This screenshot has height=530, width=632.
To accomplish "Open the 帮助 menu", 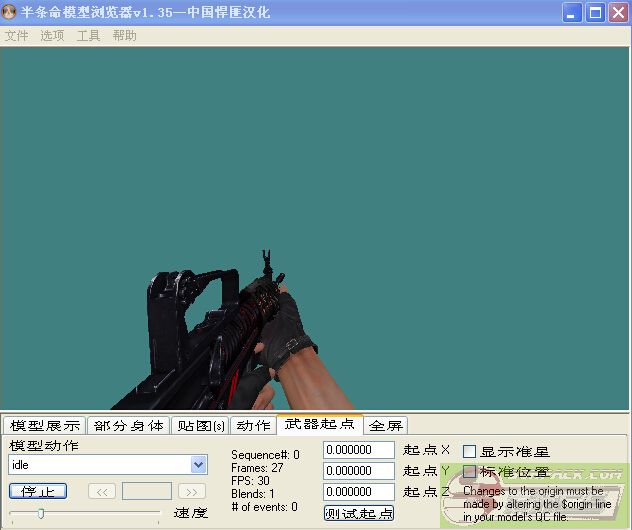I will pos(124,36).
